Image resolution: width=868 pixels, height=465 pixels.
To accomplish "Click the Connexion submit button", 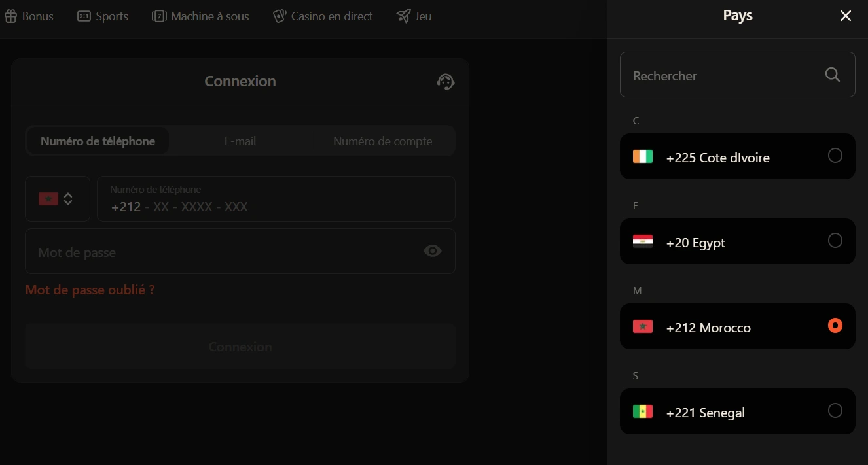I will pos(240,347).
